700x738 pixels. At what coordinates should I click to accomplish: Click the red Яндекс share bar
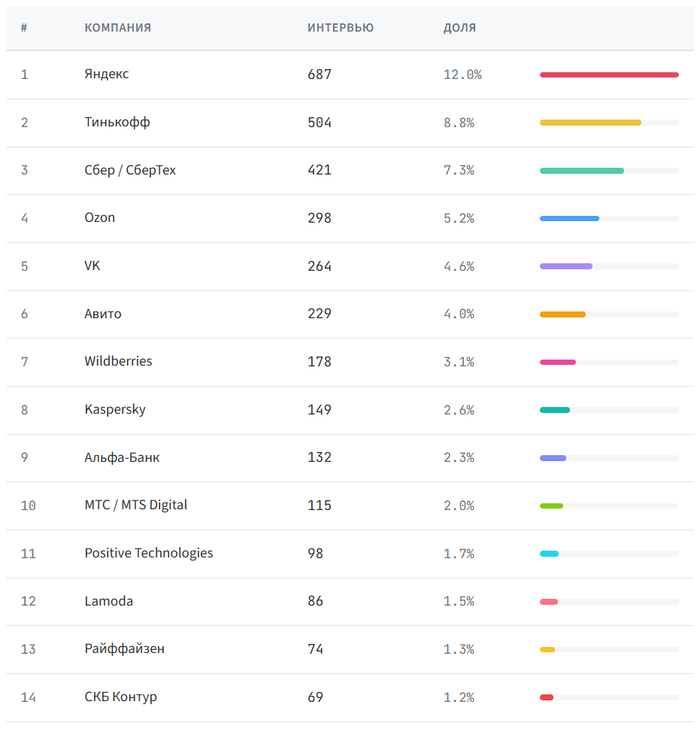tap(609, 75)
